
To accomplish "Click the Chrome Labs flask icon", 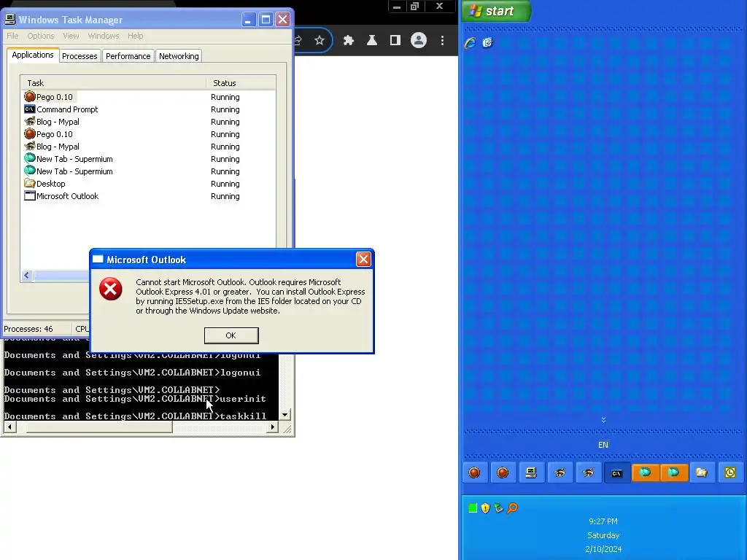I will click(372, 41).
